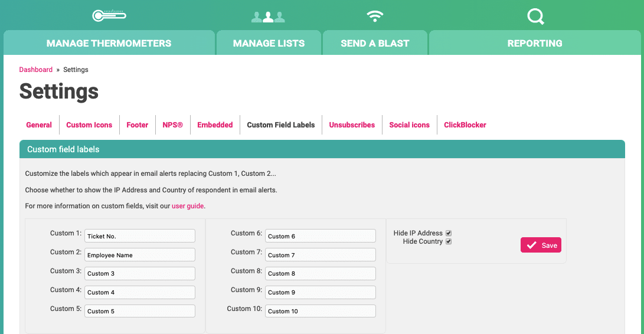Click into the Custom 3 input field

point(140,274)
